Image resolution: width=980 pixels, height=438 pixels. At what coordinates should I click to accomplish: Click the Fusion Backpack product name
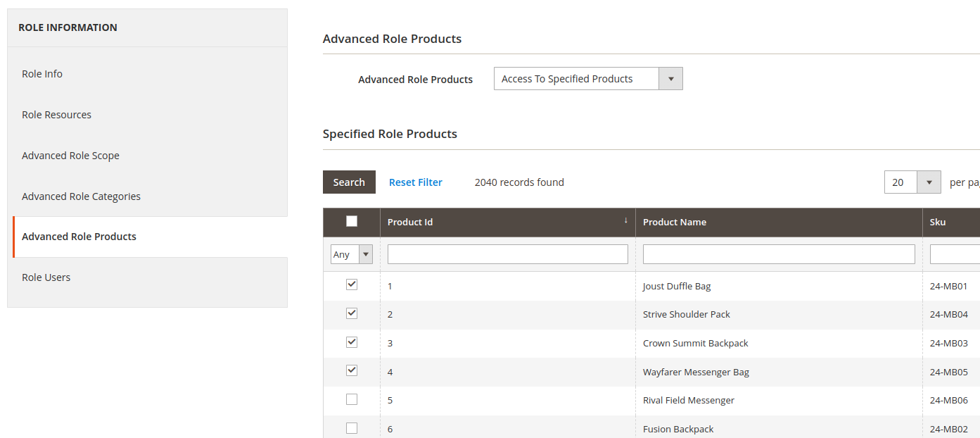pyautogui.click(x=678, y=429)
